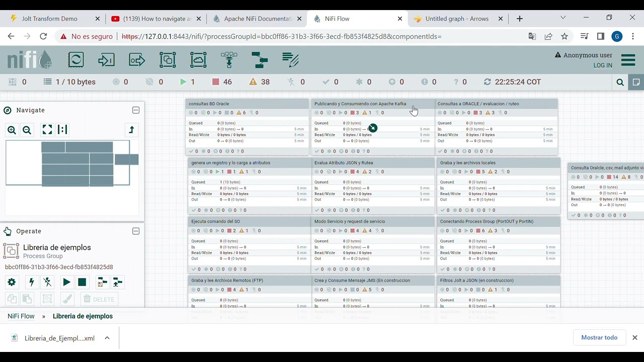
Task: Enable the selected components
Action: tap(32, 283)
